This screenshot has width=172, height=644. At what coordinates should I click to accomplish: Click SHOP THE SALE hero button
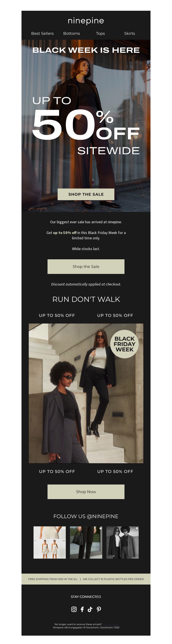pyautogui.click(x=86, y=194)
